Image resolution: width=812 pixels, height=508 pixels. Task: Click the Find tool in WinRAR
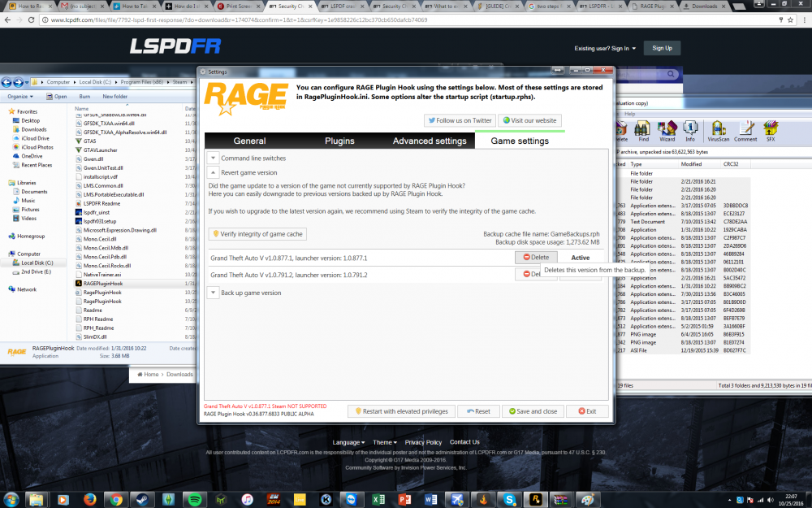click(x=642, y=131)
